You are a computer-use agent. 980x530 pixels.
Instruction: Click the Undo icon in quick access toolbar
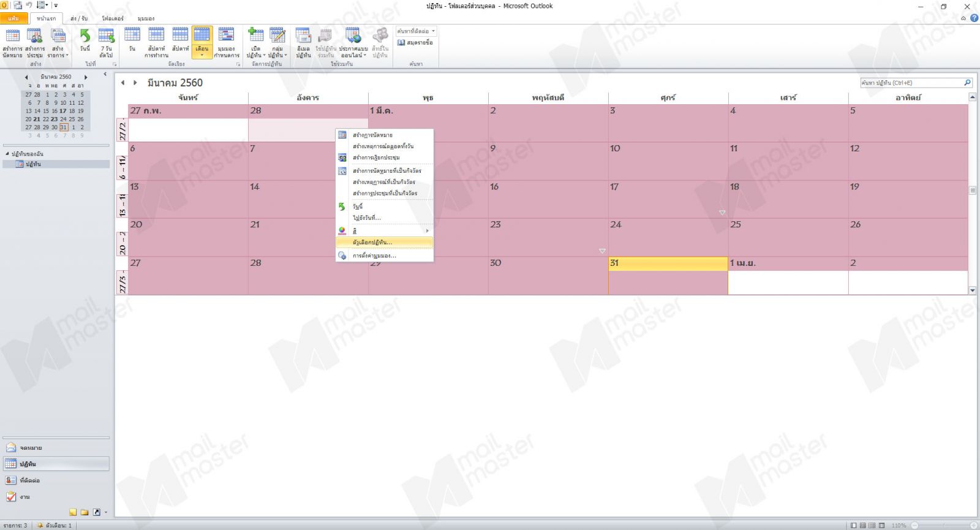[29, 6]
